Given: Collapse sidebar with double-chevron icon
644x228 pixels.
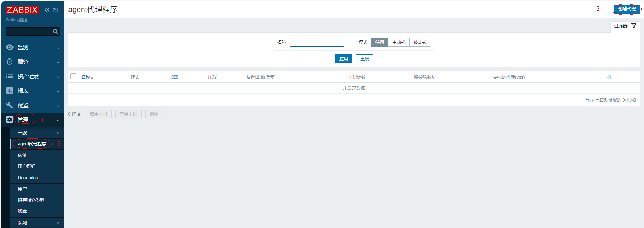Looking at the screenshot, I should [x=47, y=10].
